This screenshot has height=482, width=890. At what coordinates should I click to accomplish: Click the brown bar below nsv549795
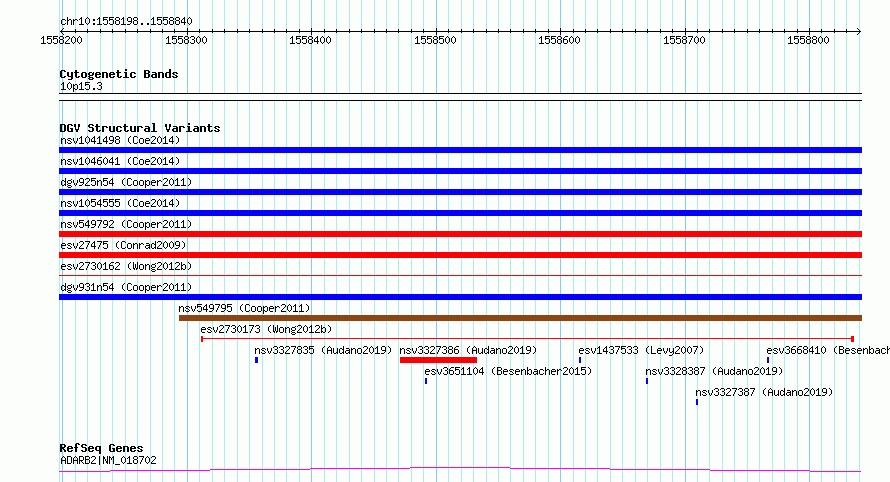click(520, 318)
